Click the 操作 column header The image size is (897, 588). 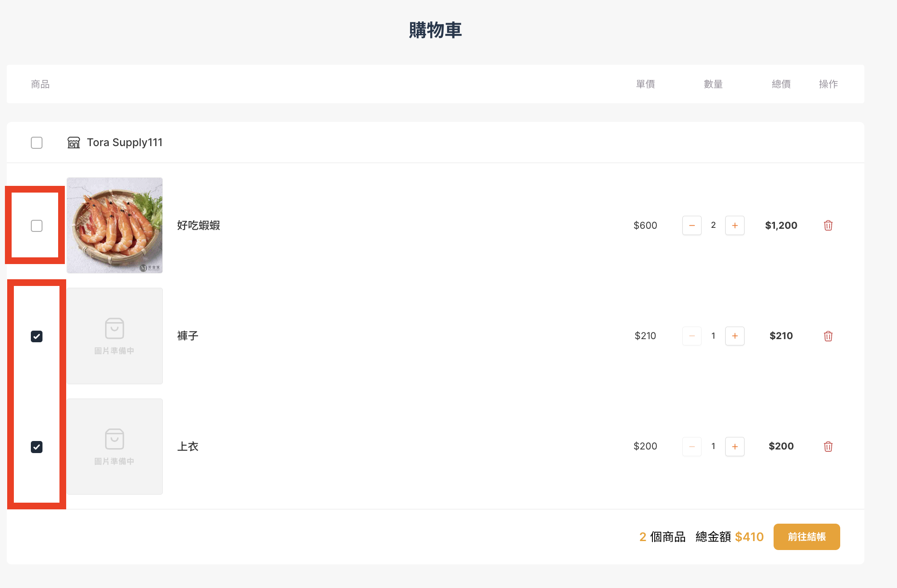pyautogui.click(x=828, y=84)
